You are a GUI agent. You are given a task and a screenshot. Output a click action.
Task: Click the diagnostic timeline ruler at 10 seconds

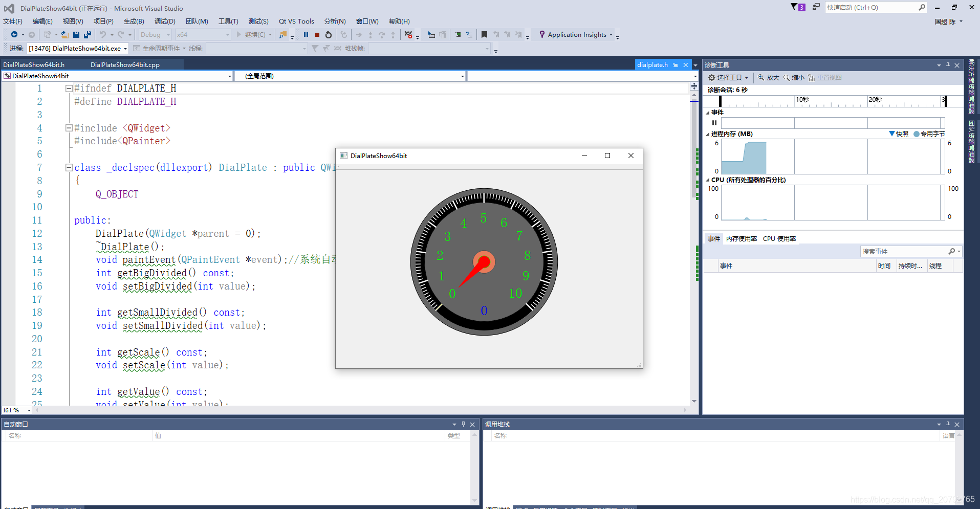pos(802,100)
